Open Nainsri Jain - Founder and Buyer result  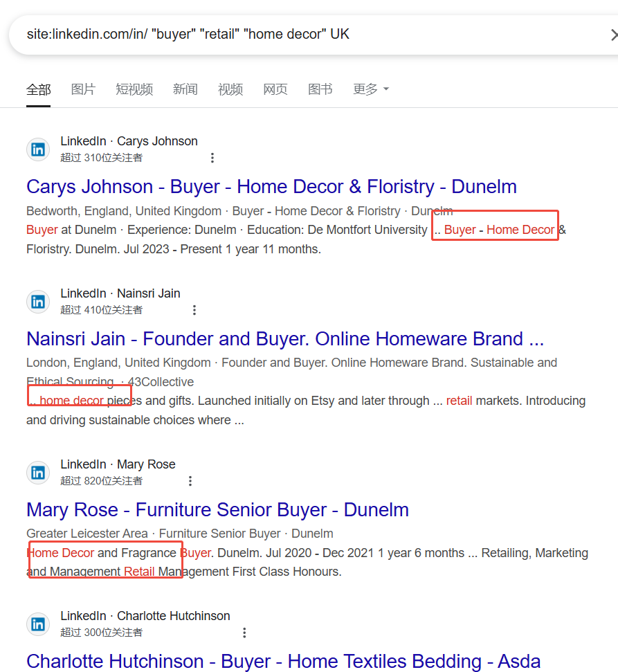[285, 339]
